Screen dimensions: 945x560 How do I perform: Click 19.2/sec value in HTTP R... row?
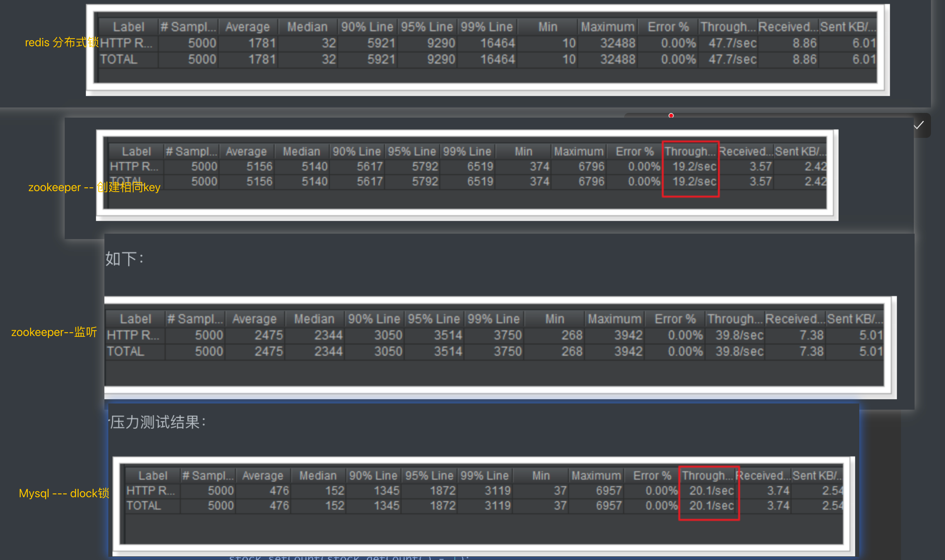pyautogui.click(x=694, y=167)
